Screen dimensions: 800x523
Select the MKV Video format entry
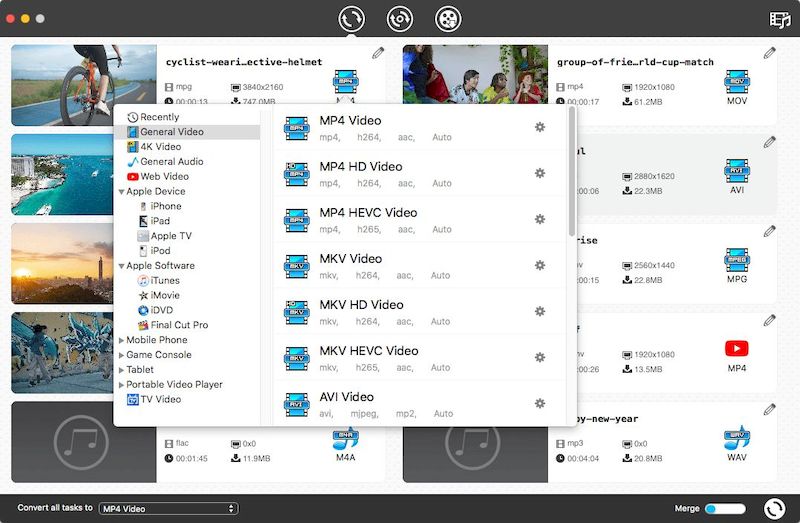pos(419,265)
